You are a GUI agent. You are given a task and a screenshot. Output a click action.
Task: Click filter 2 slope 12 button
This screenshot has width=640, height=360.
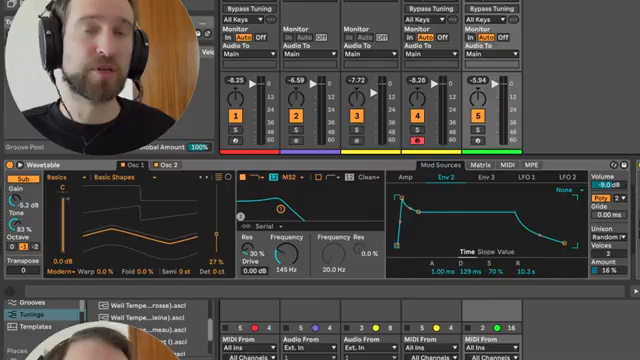(349, 177)
